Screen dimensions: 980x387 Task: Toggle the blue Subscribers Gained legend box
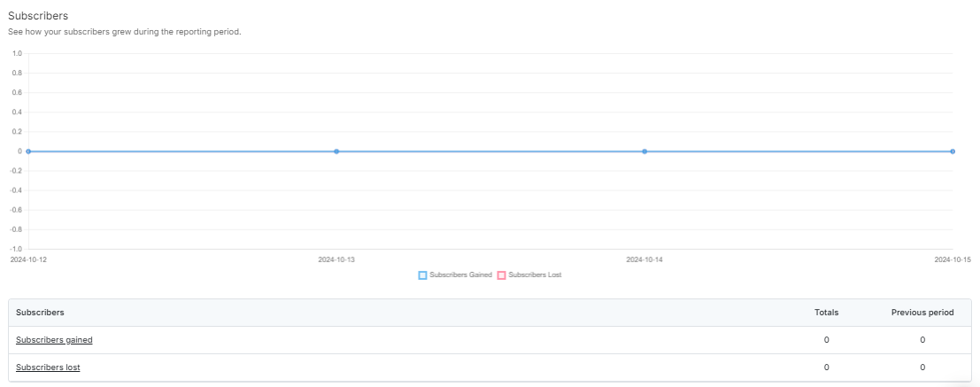(x=422, y=275)
